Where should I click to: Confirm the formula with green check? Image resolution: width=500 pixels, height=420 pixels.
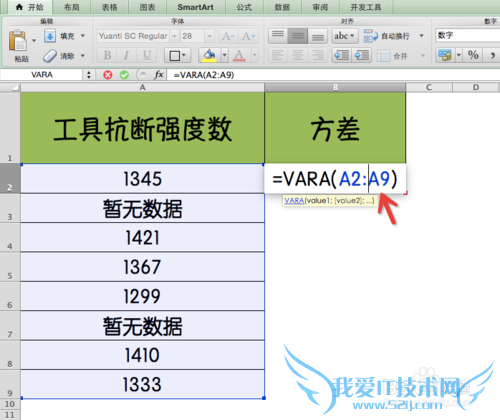pyautogui.click(x=124, y=75)
